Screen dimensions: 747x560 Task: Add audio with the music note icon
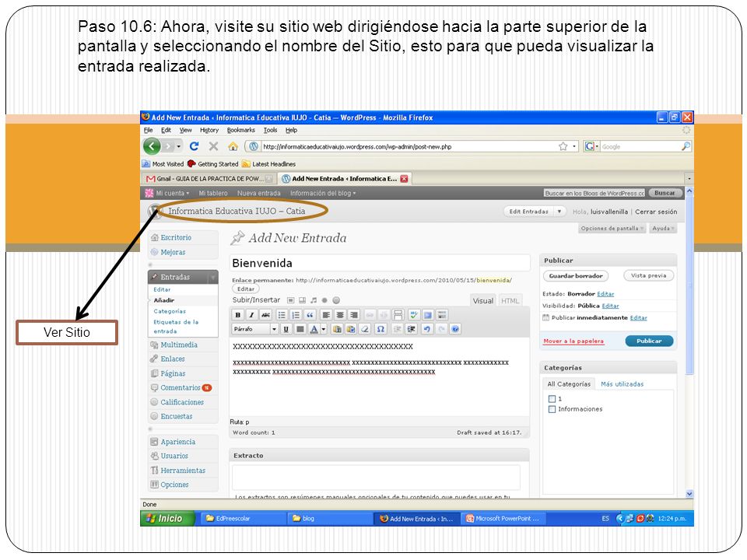(314, 300)
